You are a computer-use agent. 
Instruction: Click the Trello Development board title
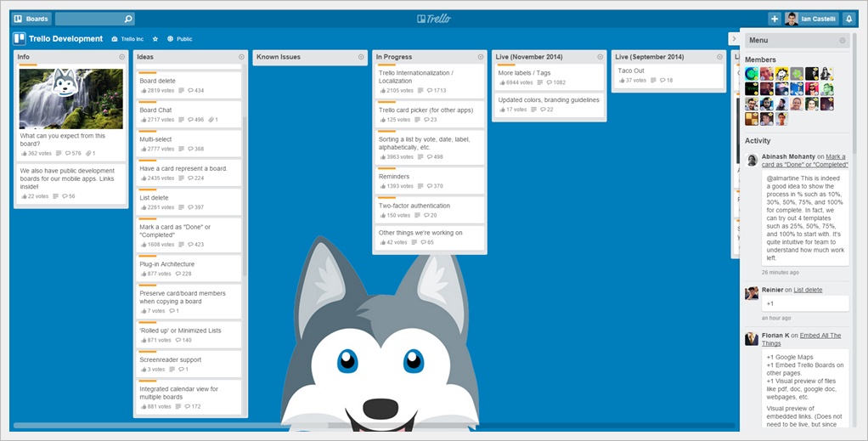66,39
